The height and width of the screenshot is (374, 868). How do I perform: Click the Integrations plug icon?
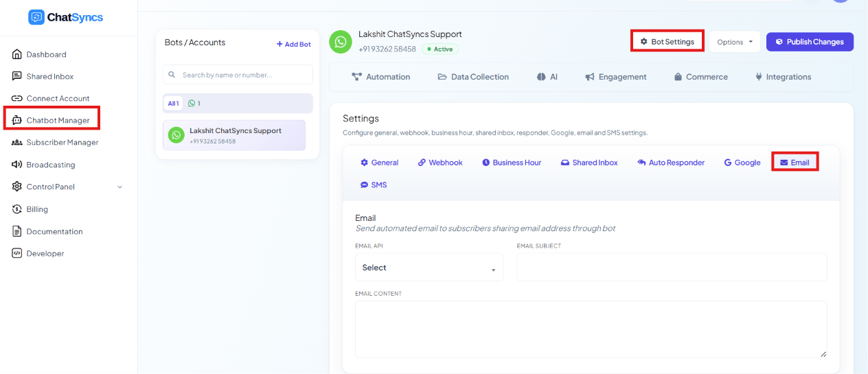(759, 77)
